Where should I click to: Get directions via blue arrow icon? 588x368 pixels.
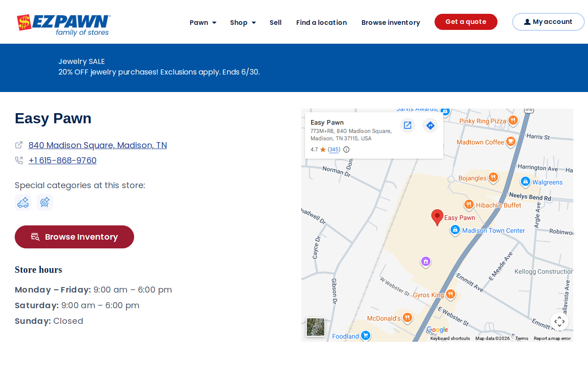[430, 125]
